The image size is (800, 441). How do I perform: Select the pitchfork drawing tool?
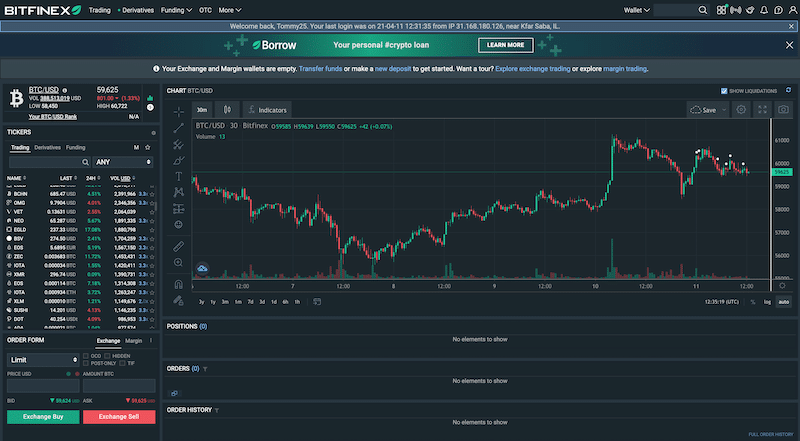[x=178, y=144]
